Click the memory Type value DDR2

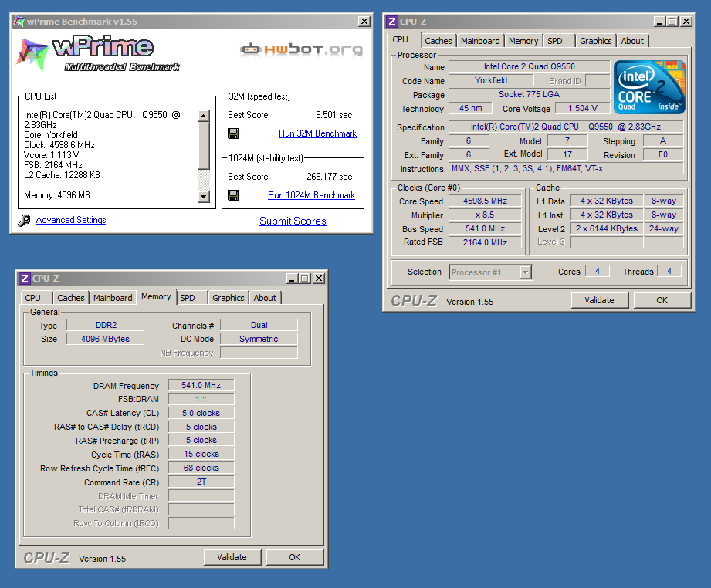point(105,325)
